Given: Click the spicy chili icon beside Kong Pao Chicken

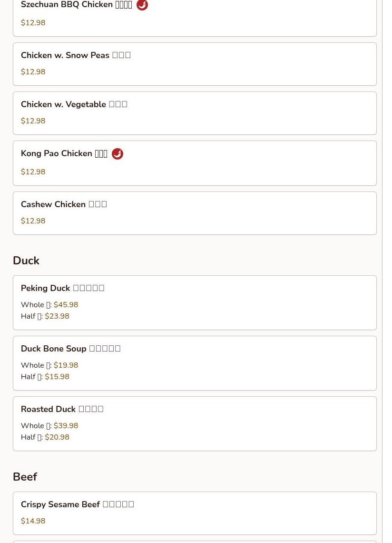Looking at the screenshot, I should point(118,154).
